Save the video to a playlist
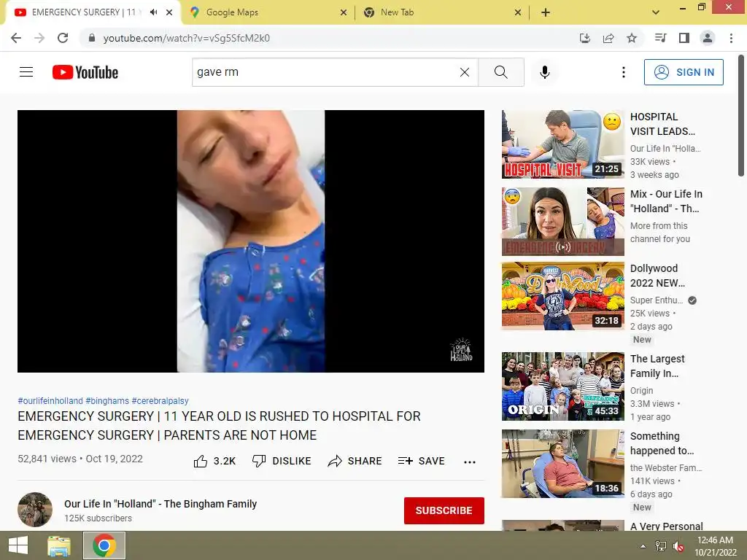Viewport: 747px width, 560px height. point(421,461)
